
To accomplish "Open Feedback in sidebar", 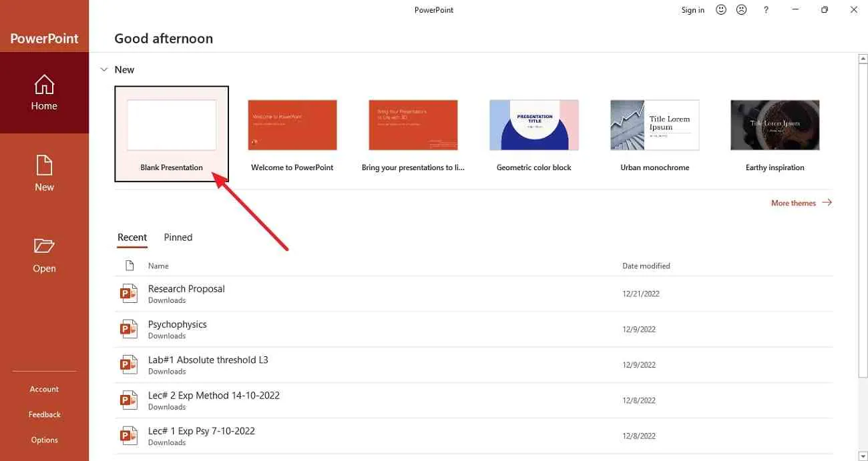I will coord(44,414).
